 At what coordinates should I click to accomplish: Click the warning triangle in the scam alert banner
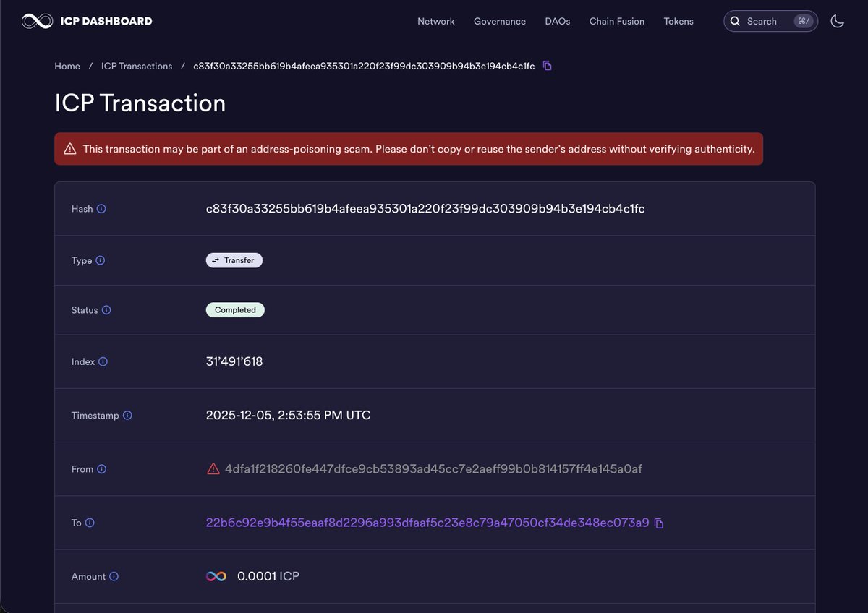(69, 148)
